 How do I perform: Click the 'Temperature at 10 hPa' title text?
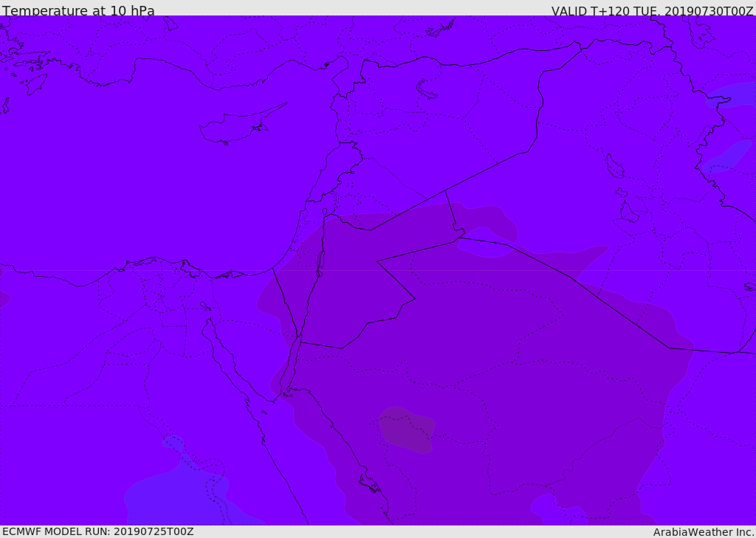coord(78,10)
